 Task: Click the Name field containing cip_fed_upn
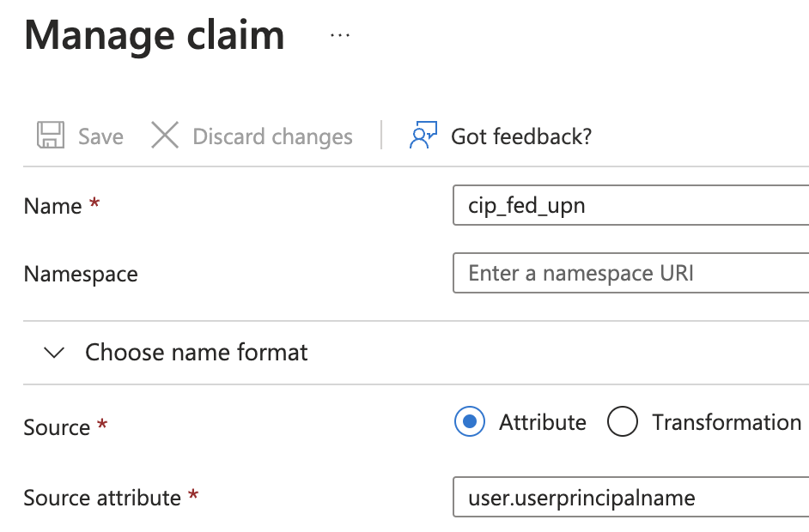630,205
